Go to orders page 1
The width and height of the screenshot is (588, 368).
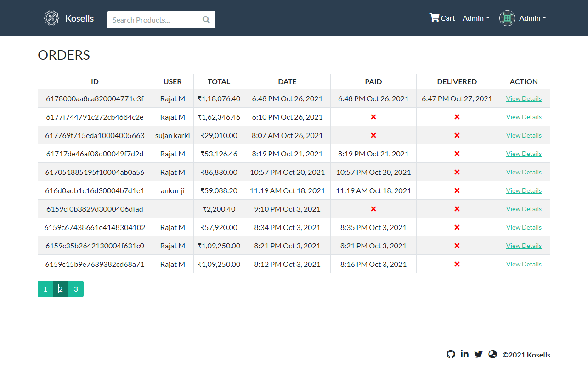(45, 289)
